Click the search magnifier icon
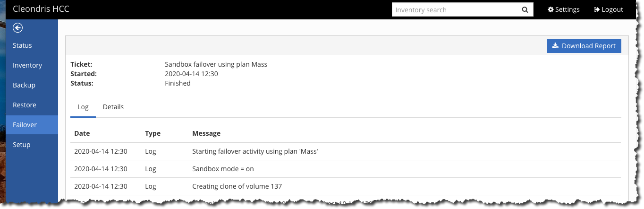The image size is (644, 209). coord(525,9)
